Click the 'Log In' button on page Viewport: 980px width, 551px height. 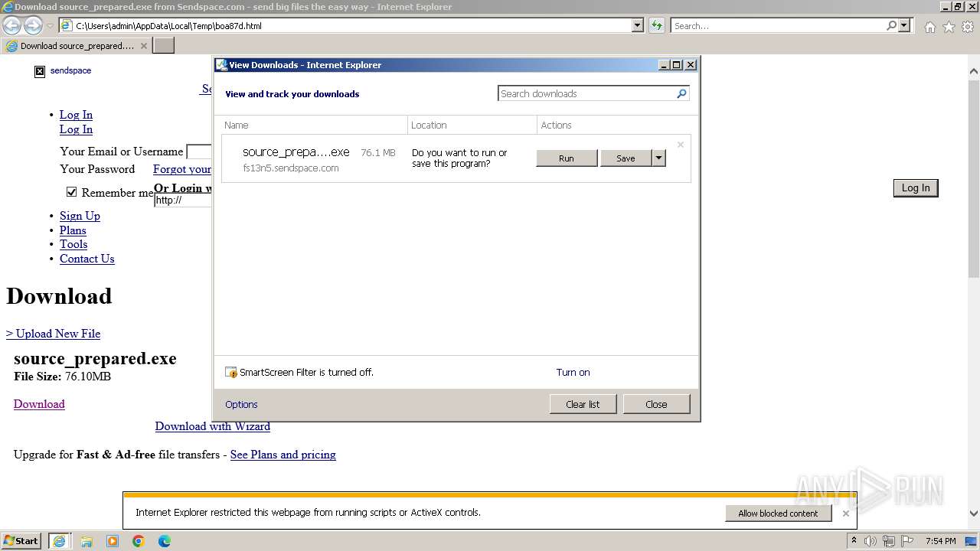[915, 188]
